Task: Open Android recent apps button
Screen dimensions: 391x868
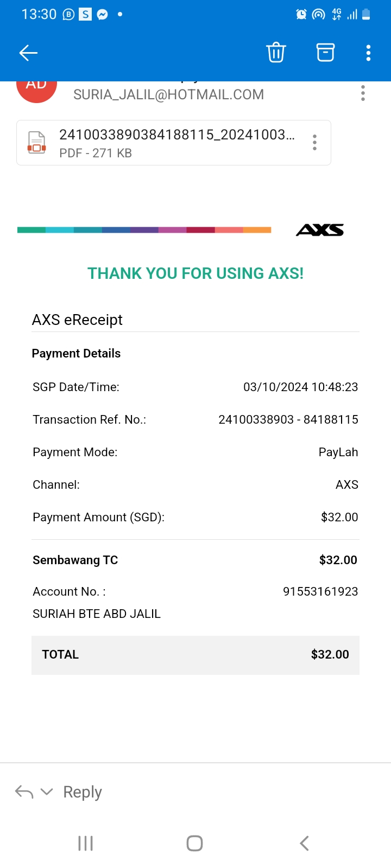Action: pyautogui.click(x=86, y=843)
